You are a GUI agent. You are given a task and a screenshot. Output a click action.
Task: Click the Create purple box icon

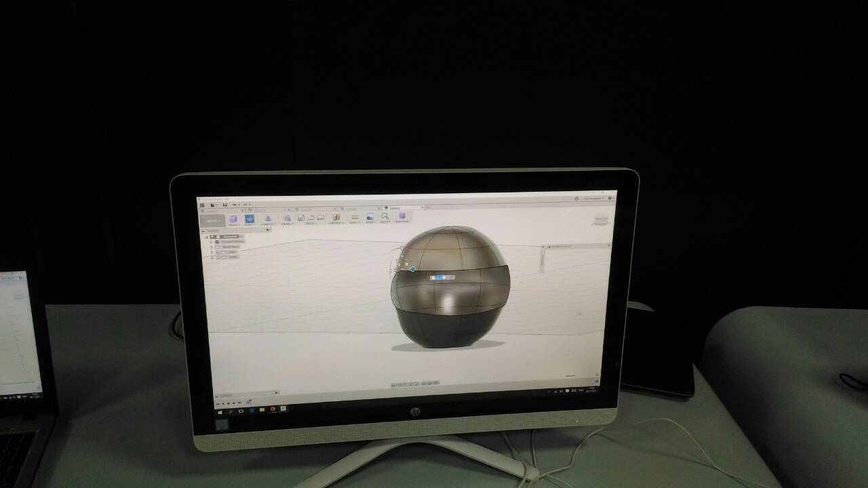pos(233,219)
